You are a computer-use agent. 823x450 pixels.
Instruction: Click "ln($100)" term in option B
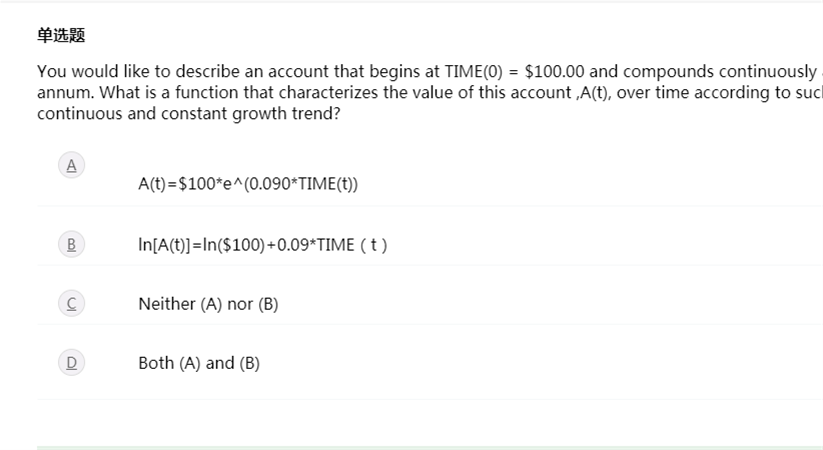click(234, 245)
